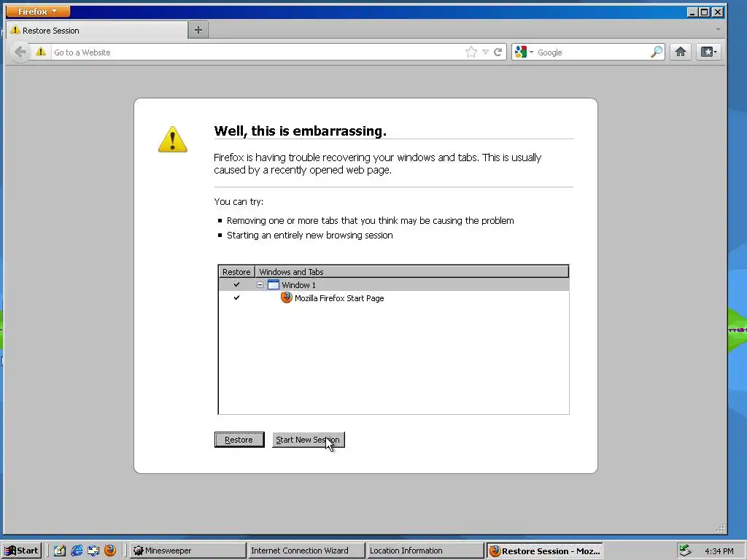Switch to the Minesweeper taskbar item
Viewport: 747px width, 560px height.
[x=187, y=551]
